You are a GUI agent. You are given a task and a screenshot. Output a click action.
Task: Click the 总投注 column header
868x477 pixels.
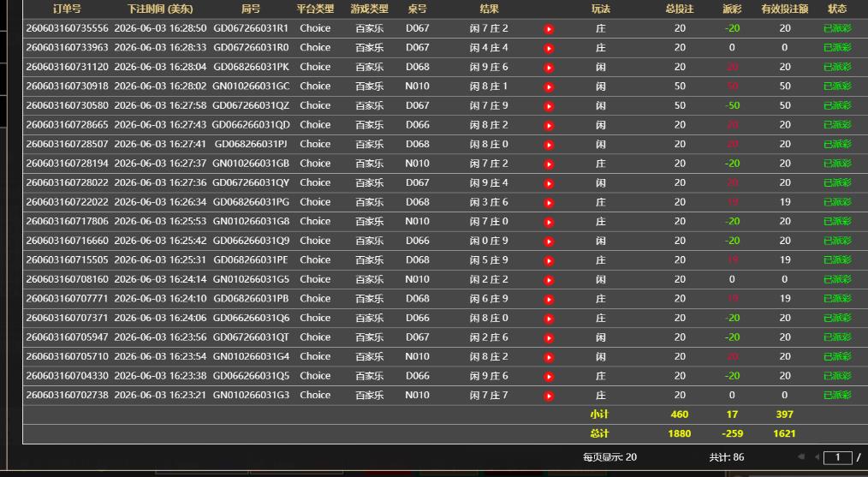[x=680, y=9]
